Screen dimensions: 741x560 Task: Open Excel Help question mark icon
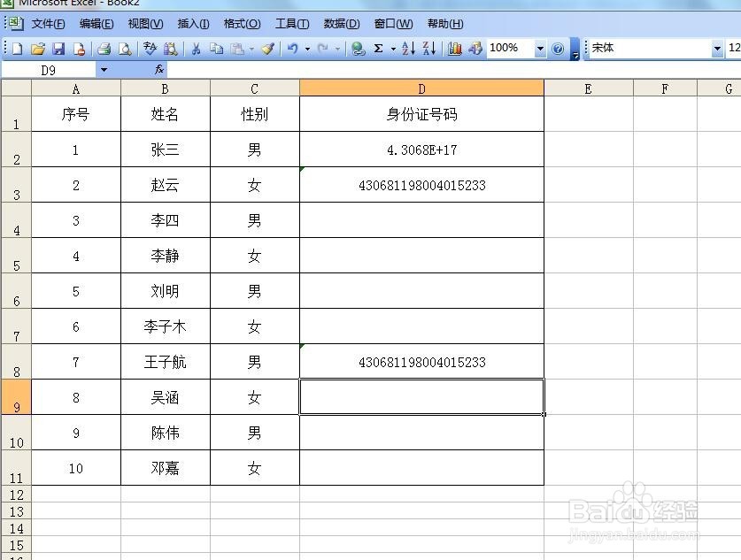click(x=558, y=49)
